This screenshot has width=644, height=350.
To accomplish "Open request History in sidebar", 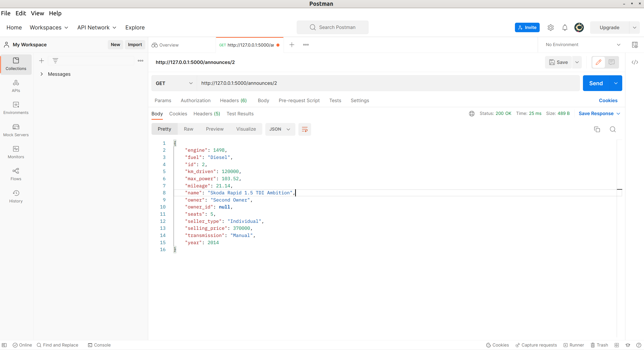I will tap(16, 196).
